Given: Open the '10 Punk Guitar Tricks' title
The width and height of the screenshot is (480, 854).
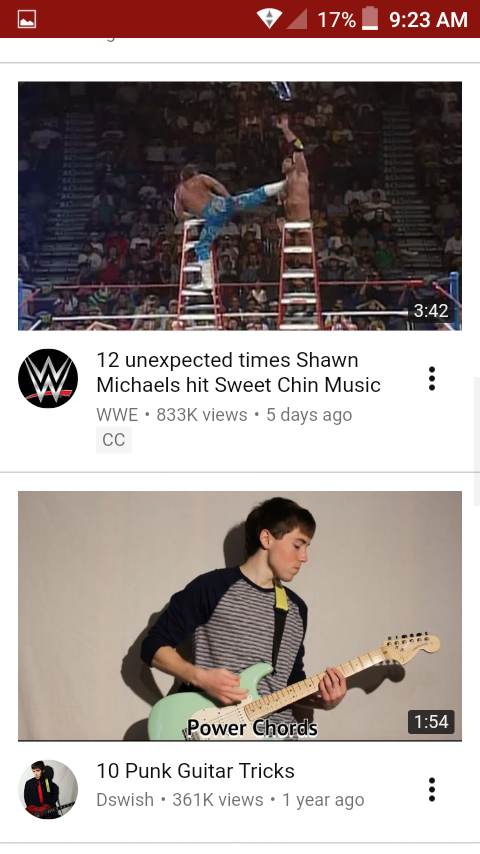Looking at the screenshot, I should click(196, 771).
